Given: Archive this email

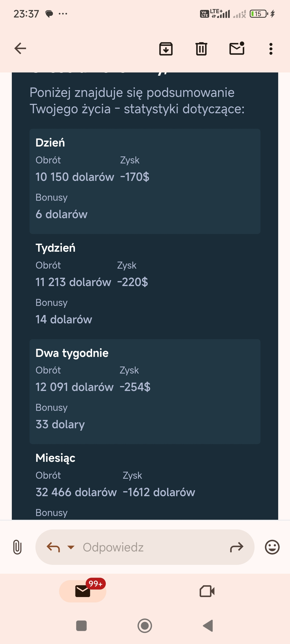Looking at the screenshot, I should [166, 49].
